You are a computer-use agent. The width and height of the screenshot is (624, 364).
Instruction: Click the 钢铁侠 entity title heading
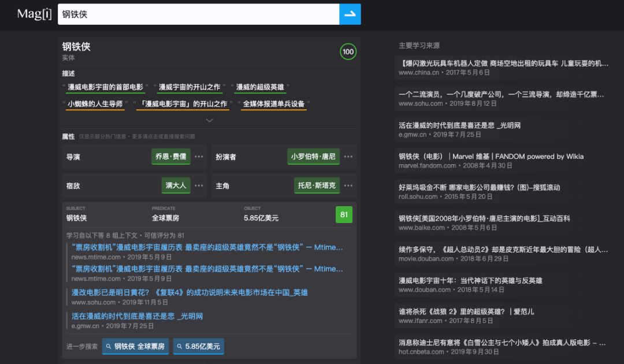tap(76, 47)
